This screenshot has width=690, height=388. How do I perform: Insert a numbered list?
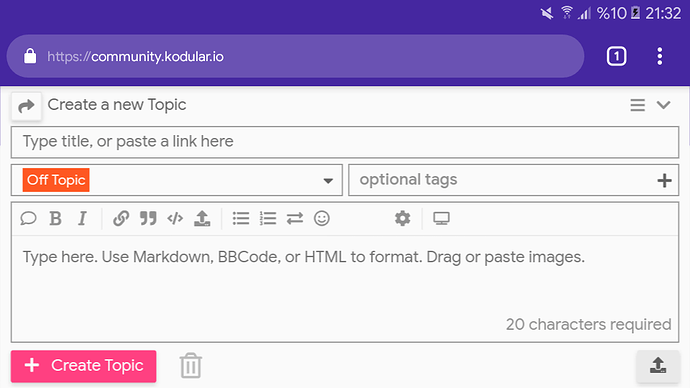268,218
